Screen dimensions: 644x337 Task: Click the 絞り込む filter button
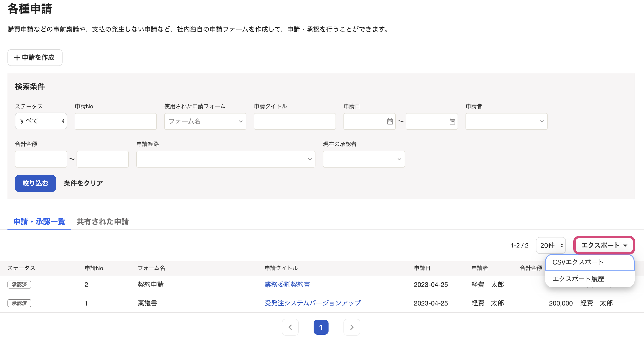point(35,183)
